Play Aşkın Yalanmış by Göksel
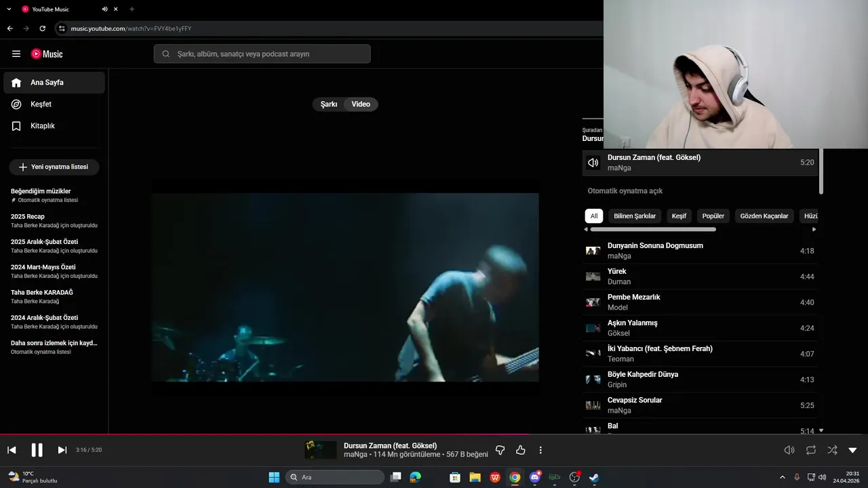The width and height of the screenshot is (868, 488). click(700, 328)
